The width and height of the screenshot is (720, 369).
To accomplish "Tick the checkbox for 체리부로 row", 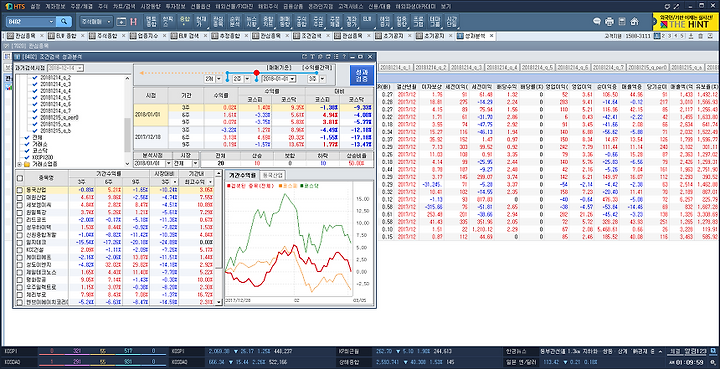I will pos(20,295).
